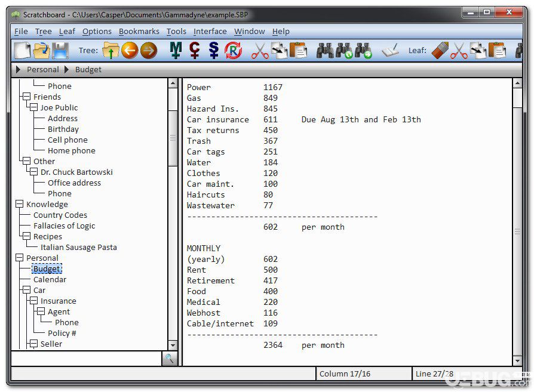The height and width of the screenshot is (392, 534).
Task: Click the red circled R icon
Action: coord(233,50)
